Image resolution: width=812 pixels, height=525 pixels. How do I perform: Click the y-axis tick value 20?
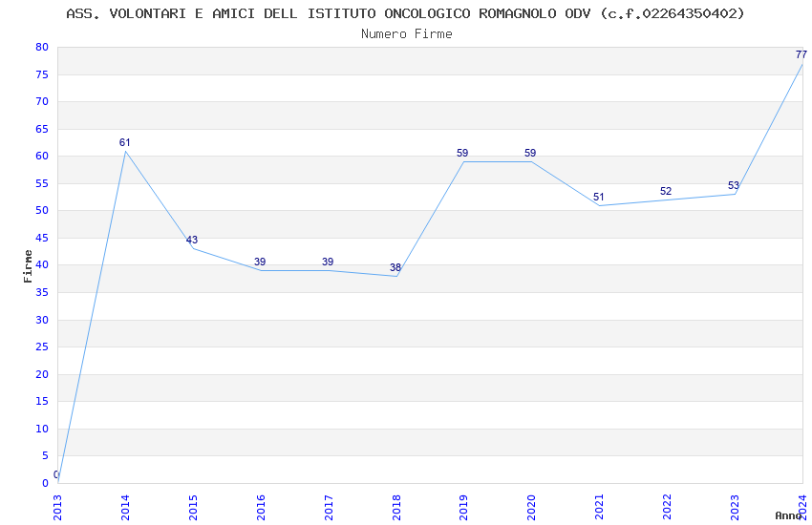pos(42,374)
